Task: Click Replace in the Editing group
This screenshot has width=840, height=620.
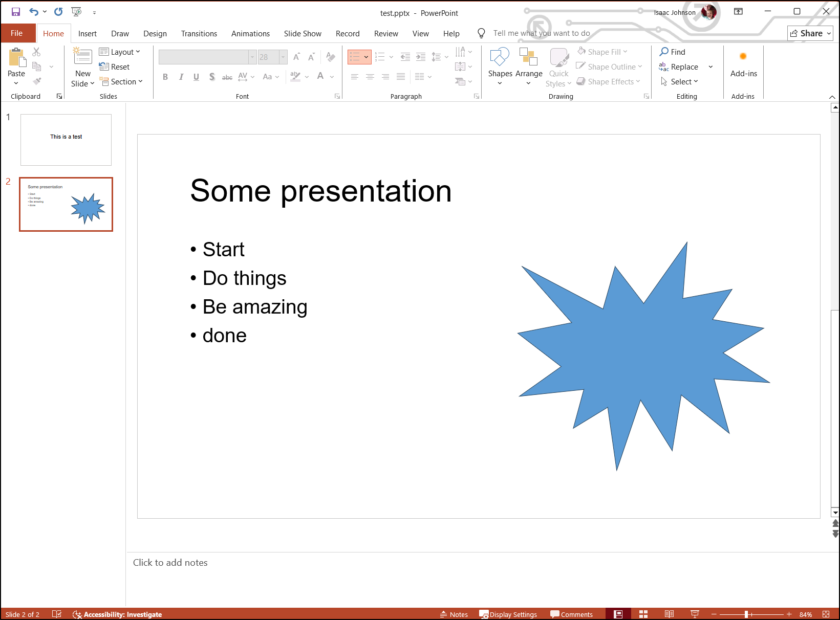Action: coord(682,67)
